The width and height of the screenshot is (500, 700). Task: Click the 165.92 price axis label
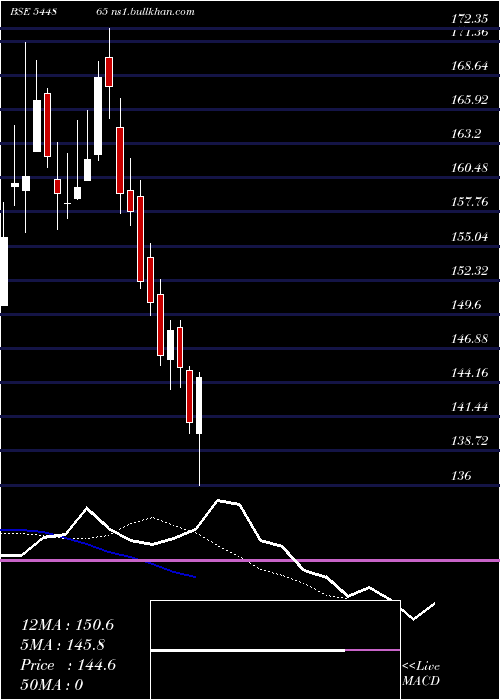[x=470, y=100]
